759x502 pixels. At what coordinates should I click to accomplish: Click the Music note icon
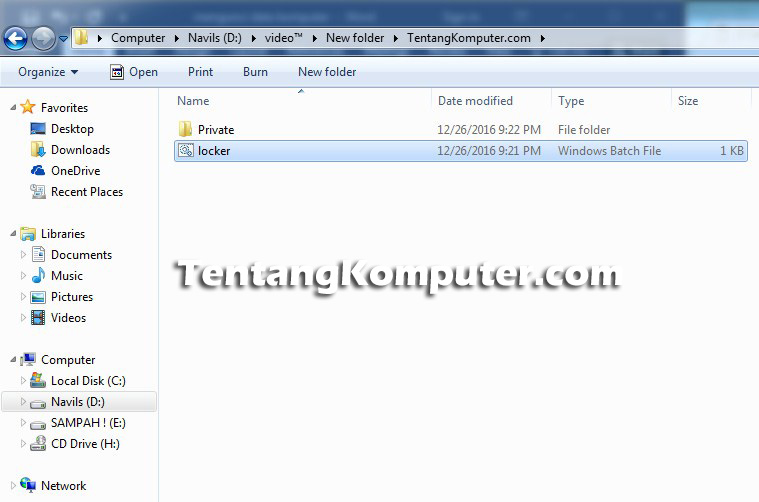38,275
